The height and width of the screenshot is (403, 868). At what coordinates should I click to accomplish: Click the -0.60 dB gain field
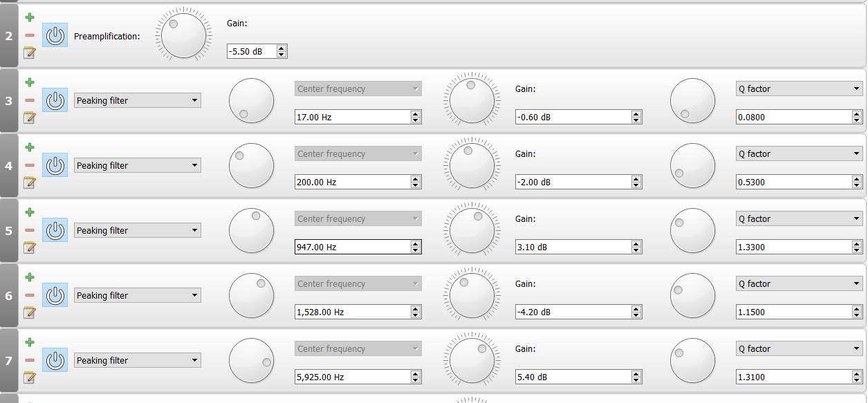tap(579, 118)
